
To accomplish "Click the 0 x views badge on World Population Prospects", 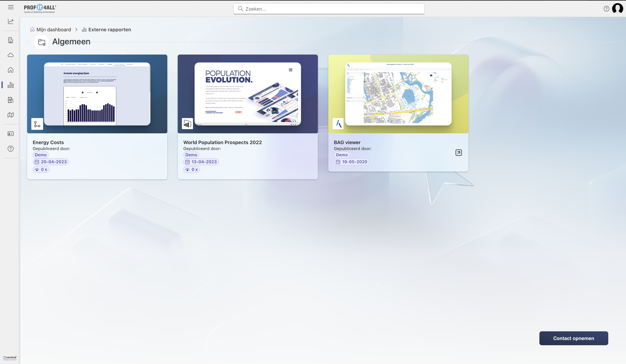I will 191,169.
